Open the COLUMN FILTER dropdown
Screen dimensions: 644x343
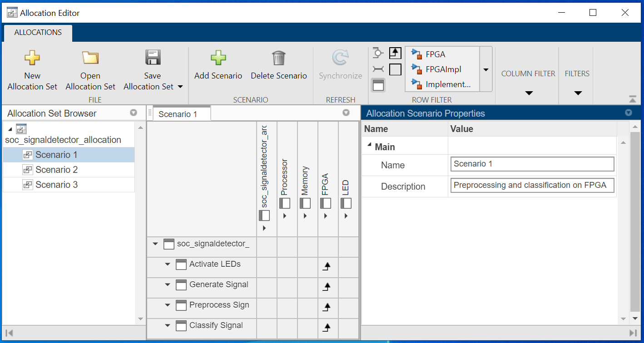click(528, 93)
